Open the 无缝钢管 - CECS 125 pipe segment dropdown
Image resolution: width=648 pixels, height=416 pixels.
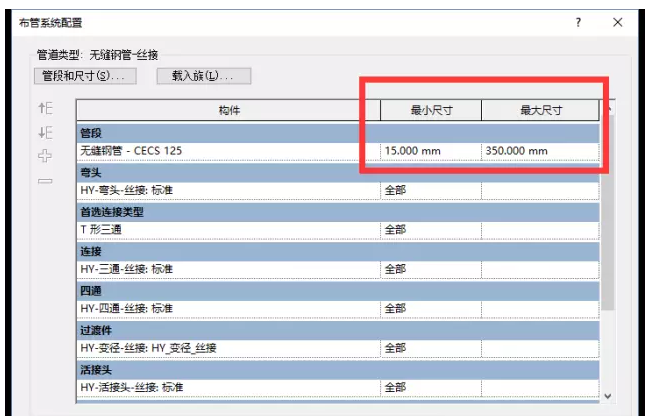click(x=228, y=151)
